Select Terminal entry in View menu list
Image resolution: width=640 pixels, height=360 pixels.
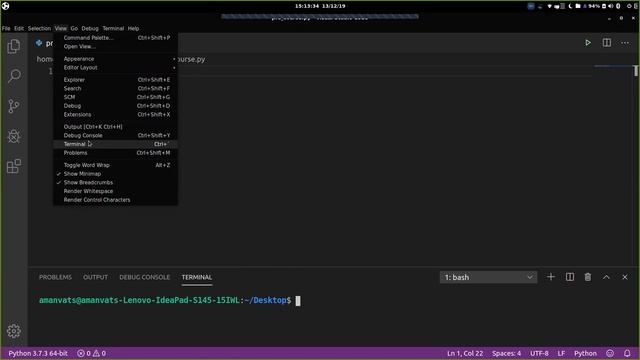116,144
